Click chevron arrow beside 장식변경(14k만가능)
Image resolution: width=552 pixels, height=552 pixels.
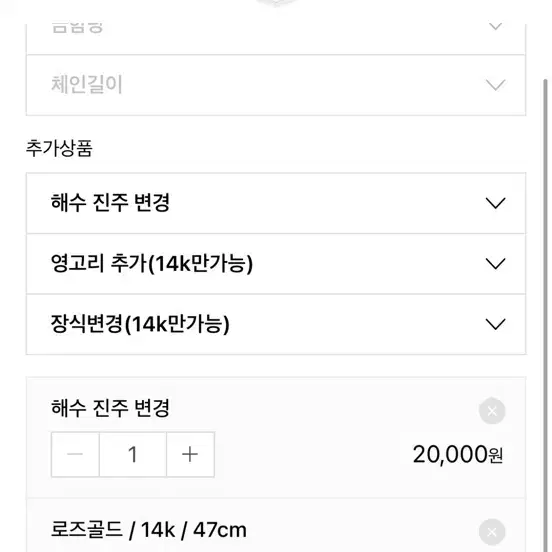tap(495, 324)
